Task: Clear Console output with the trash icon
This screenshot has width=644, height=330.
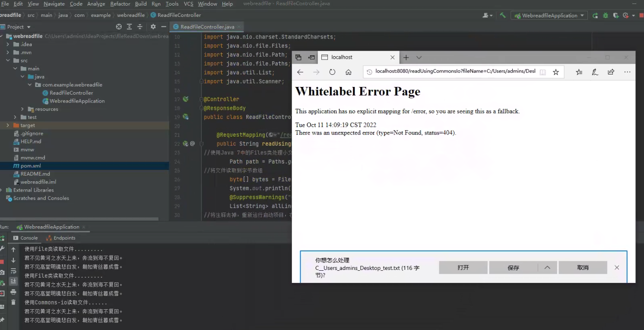Action: [13, 302]
